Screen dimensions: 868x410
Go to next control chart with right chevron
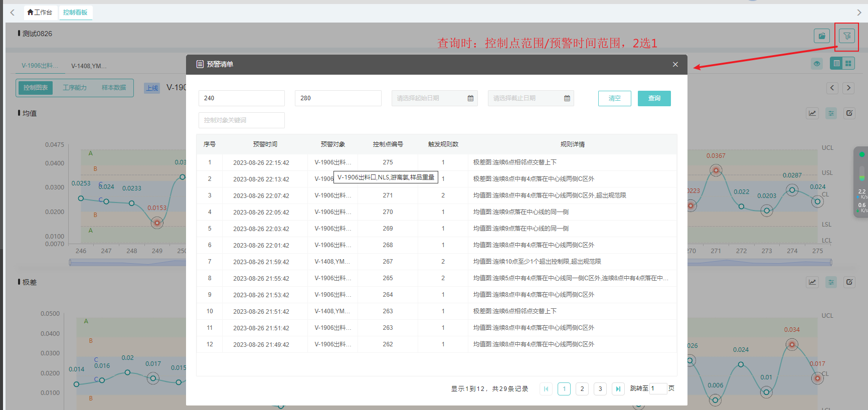pyautogui.click(x=848, y=88)
